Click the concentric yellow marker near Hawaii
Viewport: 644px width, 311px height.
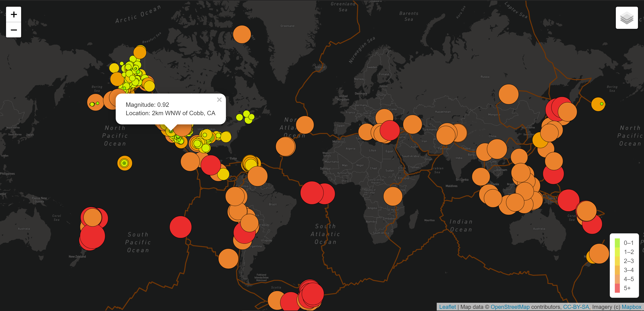pos(124,163)
